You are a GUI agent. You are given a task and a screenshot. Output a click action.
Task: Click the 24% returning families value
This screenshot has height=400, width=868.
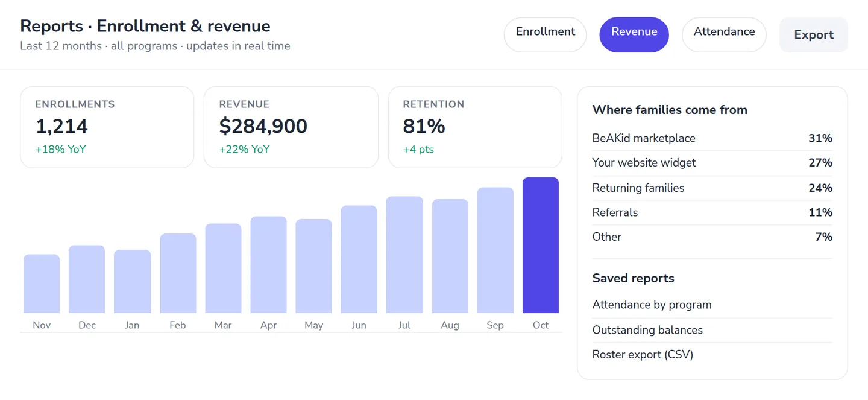pyautogui.click(x=820, y=188)
